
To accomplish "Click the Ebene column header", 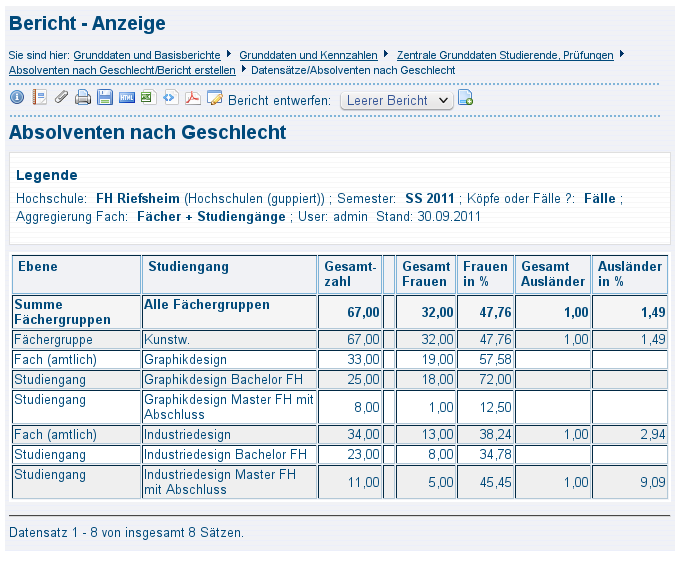I will point(76,274).
